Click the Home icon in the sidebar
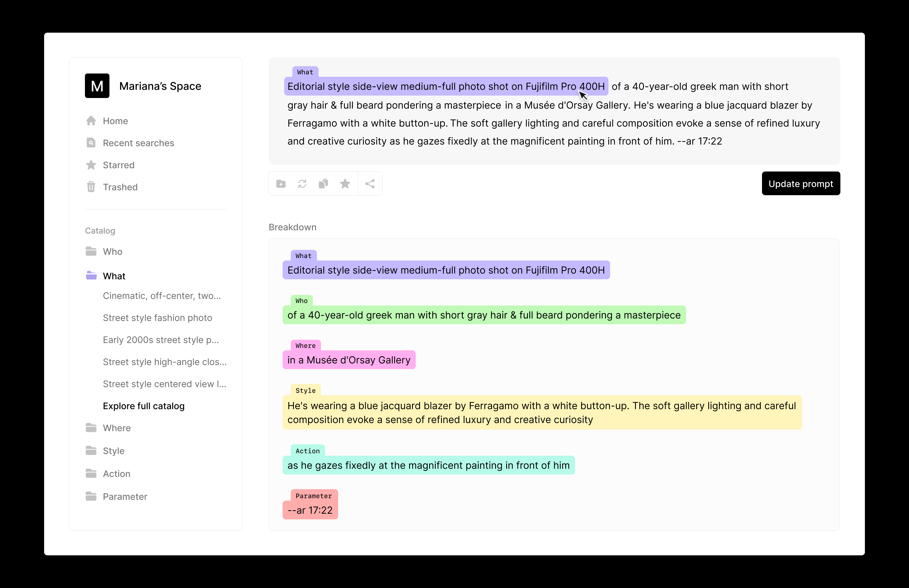 91,121
